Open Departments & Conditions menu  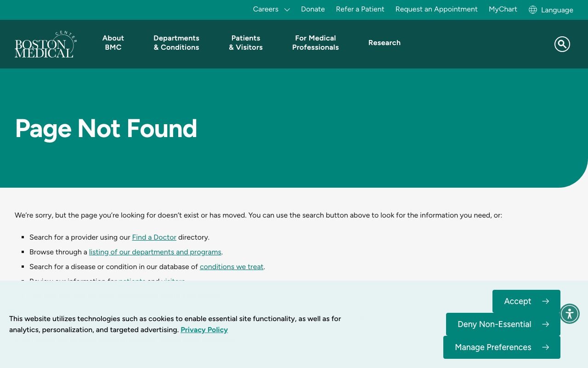tap(176, 43)
